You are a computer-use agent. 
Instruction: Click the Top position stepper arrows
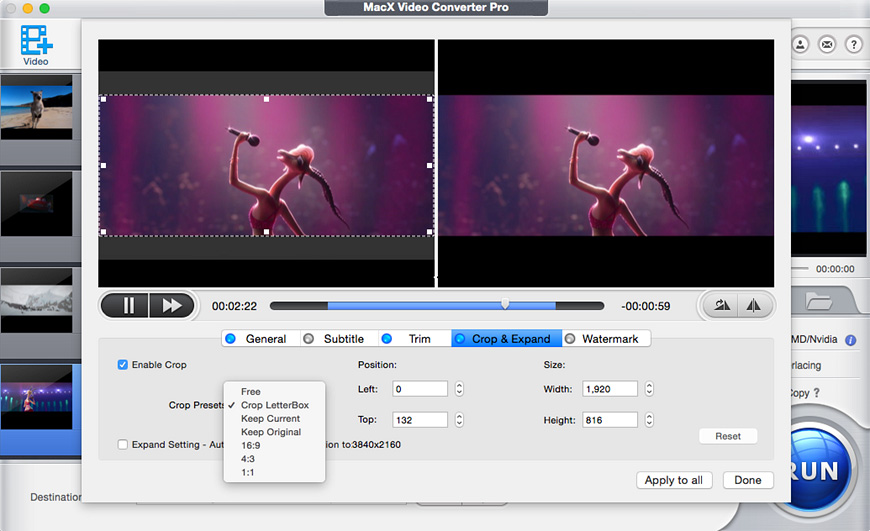point(459,420)
